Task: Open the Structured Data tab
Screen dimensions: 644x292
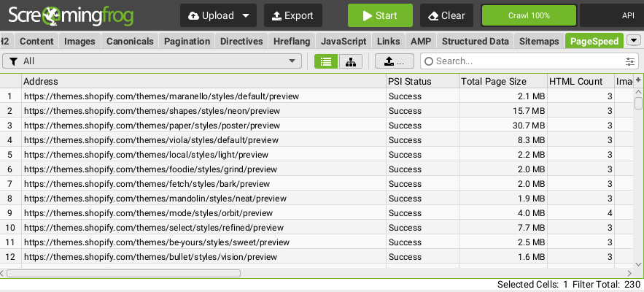Action: click(x=475, y=41)
